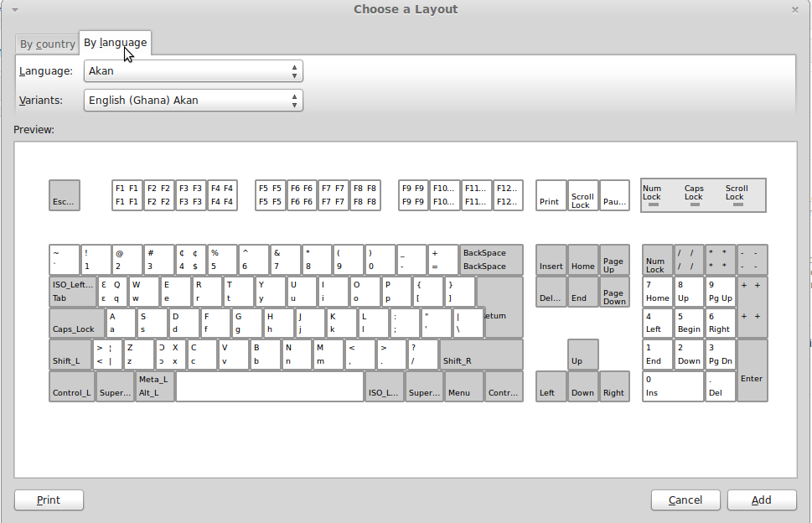
Task: Click the Shift_L key in the preview
Action: coord(71,355)
